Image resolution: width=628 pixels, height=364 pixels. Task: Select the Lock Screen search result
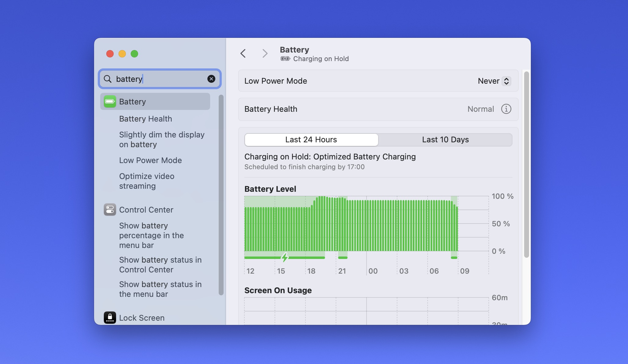coord(142,318)
